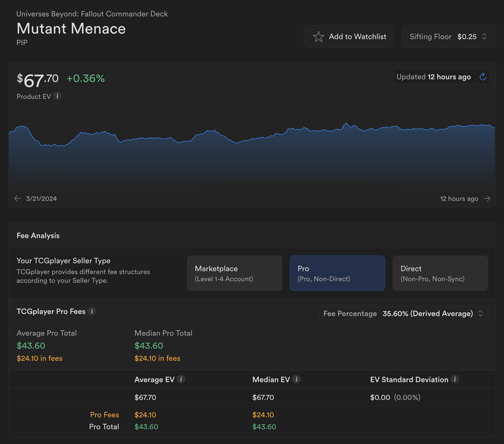Image resolution: width=504 pixels, height=444 pixels.
Task: Click $24.10 in fees under Median Pro Total
Action: (x=157, y=358)
